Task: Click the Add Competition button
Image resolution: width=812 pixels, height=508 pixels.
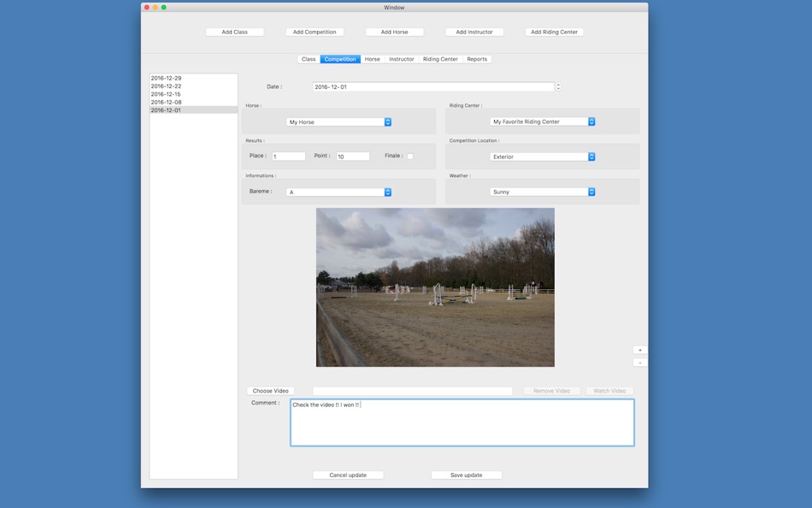Action: pyautogui.click(x=315, y=32)
